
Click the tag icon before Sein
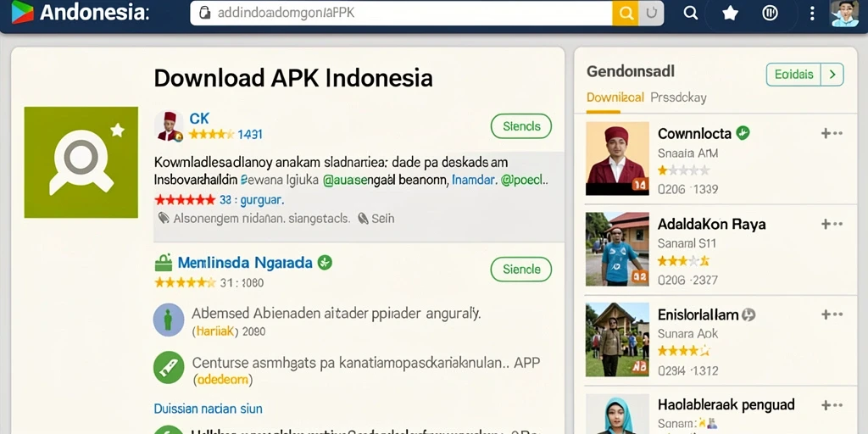[x=363, y=218]
